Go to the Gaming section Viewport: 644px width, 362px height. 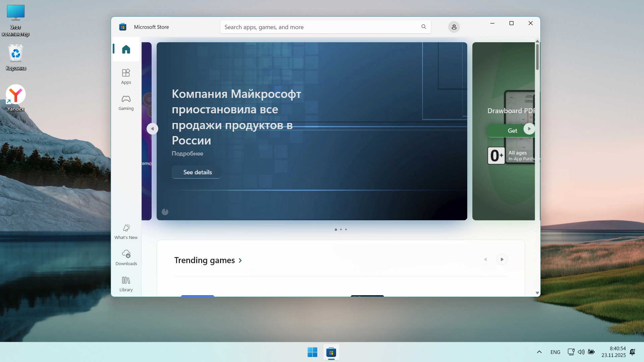126,103
